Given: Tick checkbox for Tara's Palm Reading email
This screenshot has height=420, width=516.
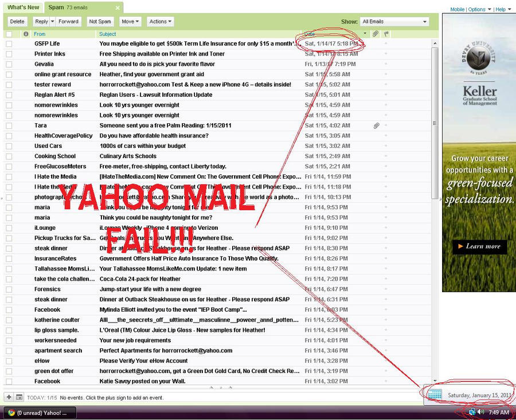Looking at the screenshot, I should point(9,125).
